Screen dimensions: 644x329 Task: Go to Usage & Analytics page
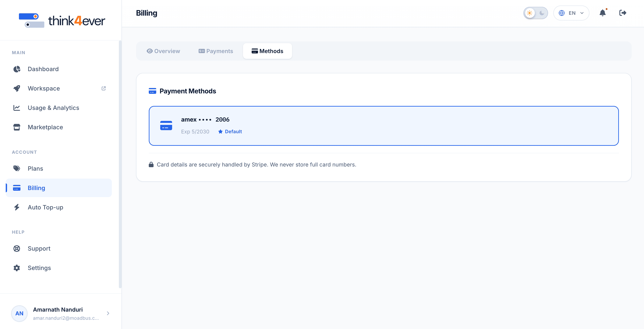59,108
